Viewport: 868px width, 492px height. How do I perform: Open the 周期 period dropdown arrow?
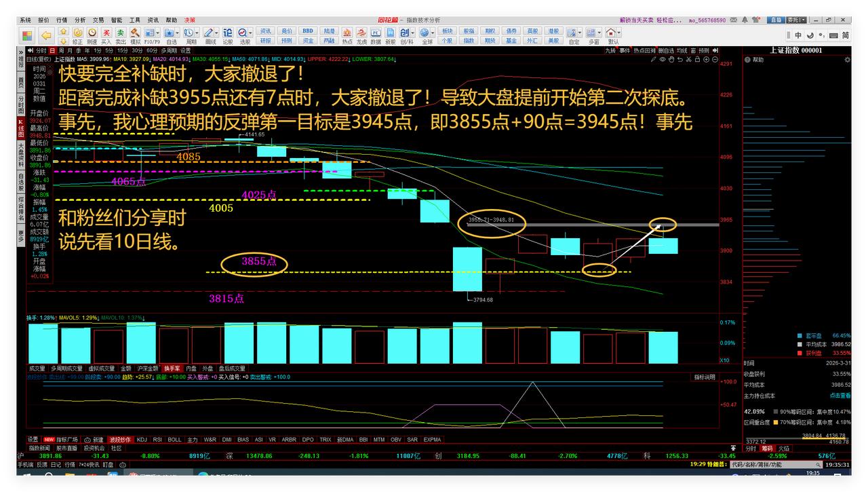pyautogui.click(x=197, y=32)
